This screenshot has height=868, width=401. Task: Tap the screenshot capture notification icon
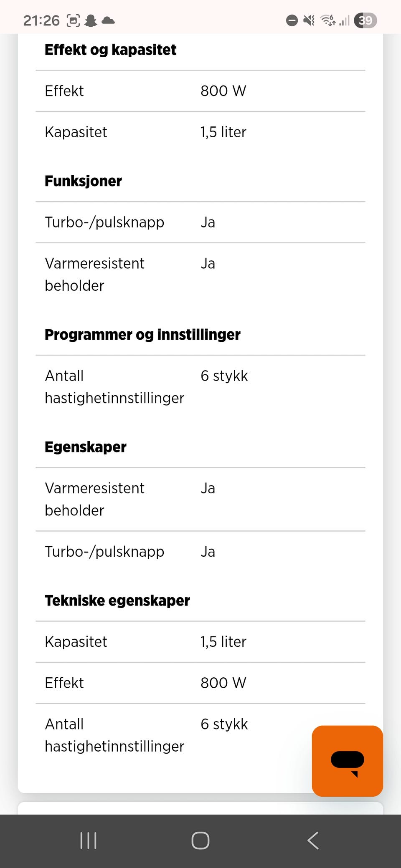74,20
